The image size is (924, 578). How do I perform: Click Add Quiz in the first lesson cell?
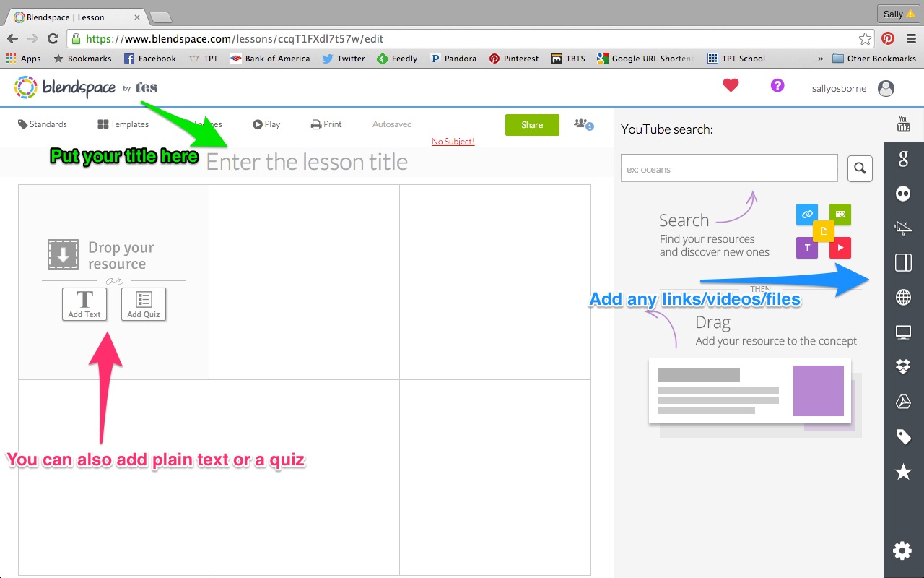143,303
